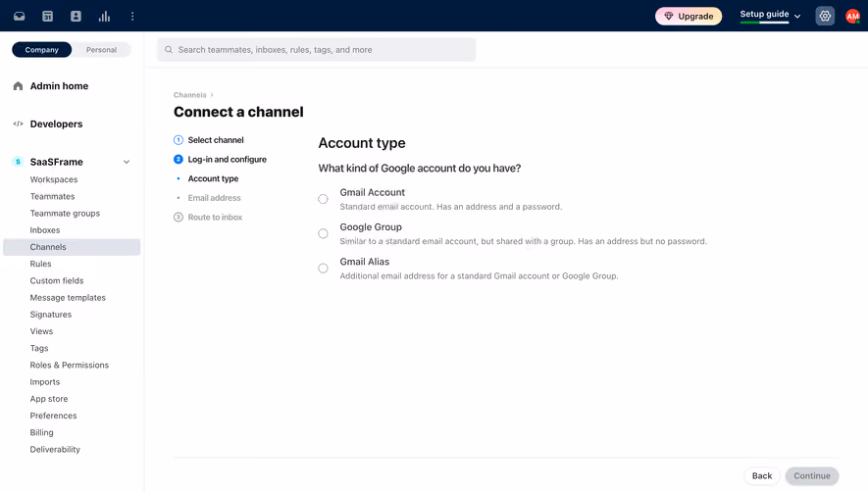This screenshot has height=492, width=868.
Task: Open Developers in sidebar
Action: [57, 123]
